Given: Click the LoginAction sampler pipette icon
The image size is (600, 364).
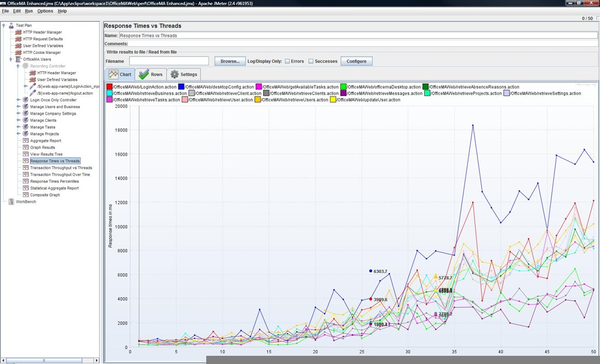Looking at the screenshot, I should [33, 87].
